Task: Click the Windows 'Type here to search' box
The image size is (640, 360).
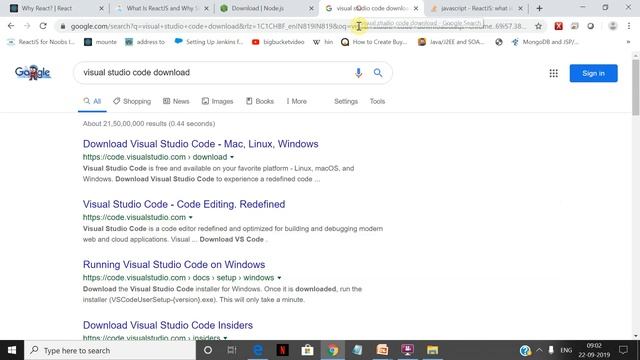Action: click(x=110, y=350)
